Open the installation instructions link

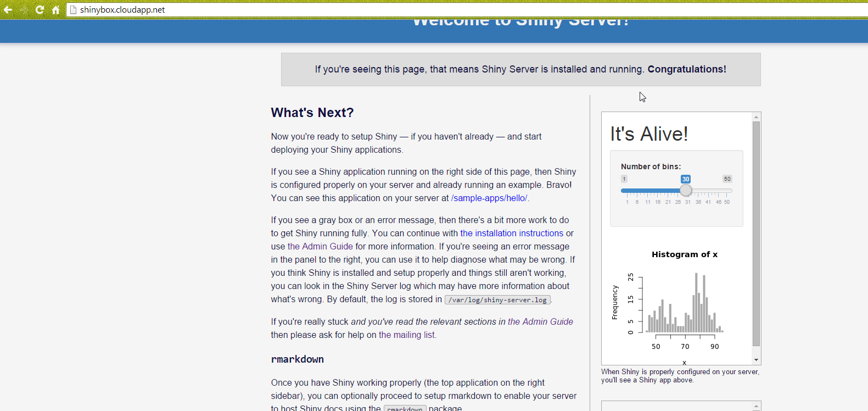512,233
